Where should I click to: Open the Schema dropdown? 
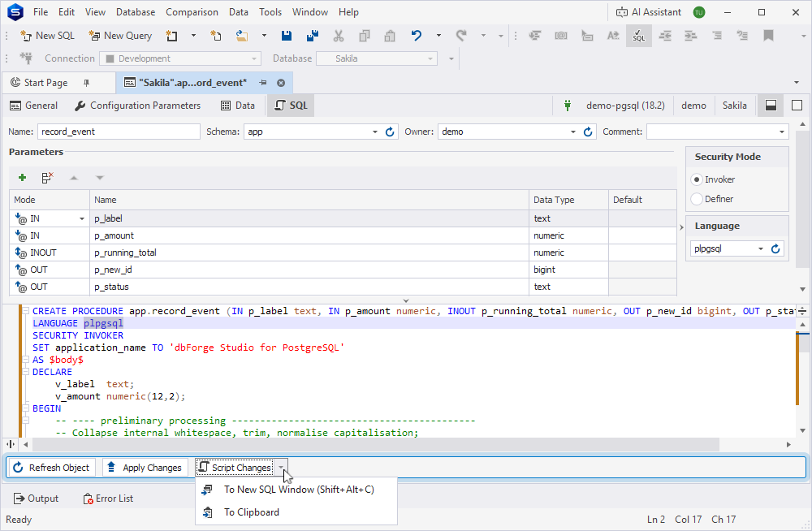pos(375,132)
